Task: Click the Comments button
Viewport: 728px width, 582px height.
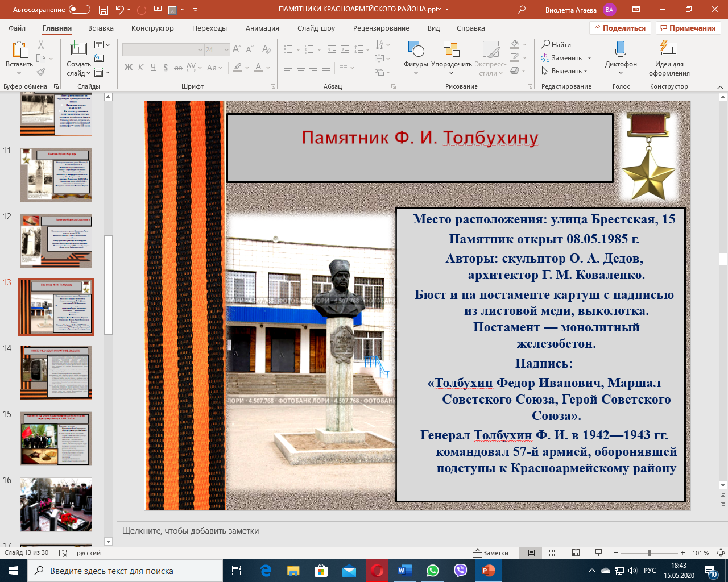Action: click(688, 28)
